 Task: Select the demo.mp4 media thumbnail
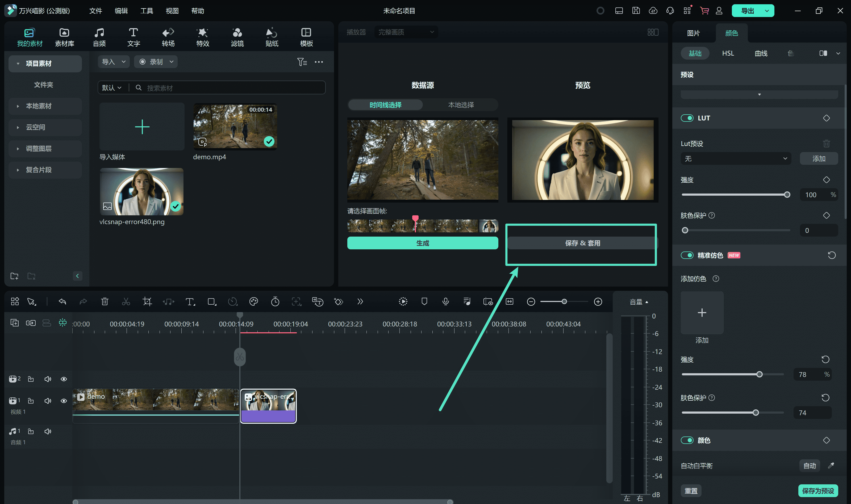(235, 127)
